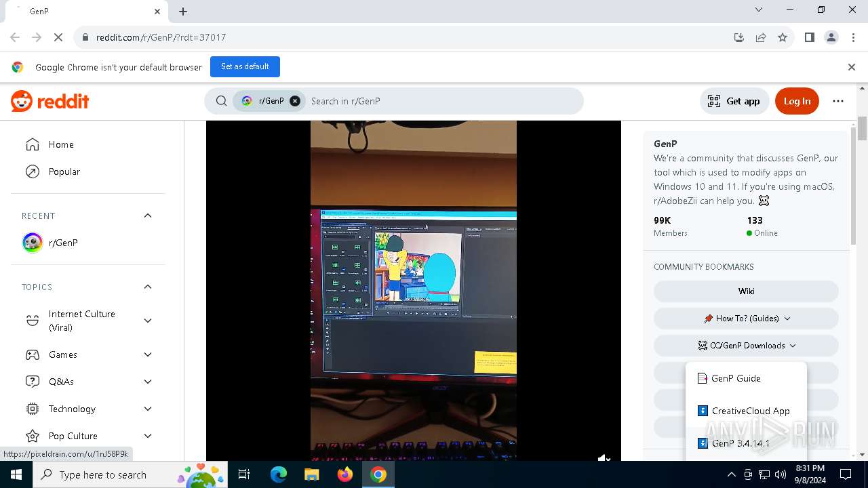This screenshot has height=488, width=868.
Task: Collapse the Topics section
Action: pyautogui.click(x=148, y=287)
